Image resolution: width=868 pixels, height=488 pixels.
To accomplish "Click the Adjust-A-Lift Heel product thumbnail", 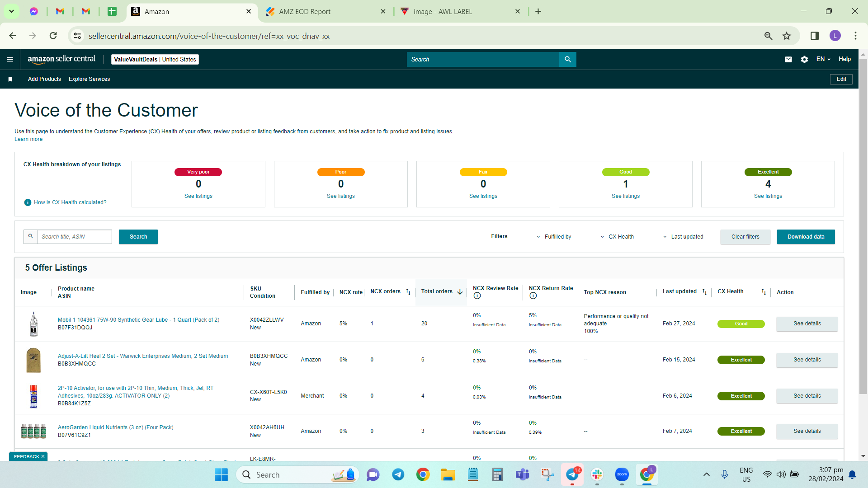I will click(33, 360).
